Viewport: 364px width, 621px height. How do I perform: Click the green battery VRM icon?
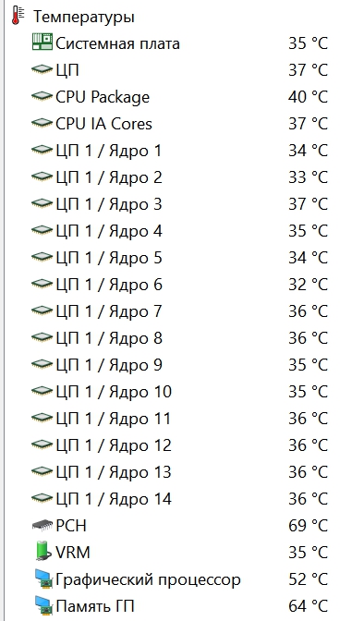tap(42, 552)
